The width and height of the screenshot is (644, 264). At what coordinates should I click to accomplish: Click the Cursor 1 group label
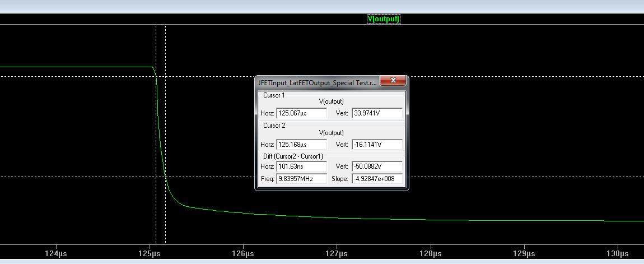pos(274,95)
